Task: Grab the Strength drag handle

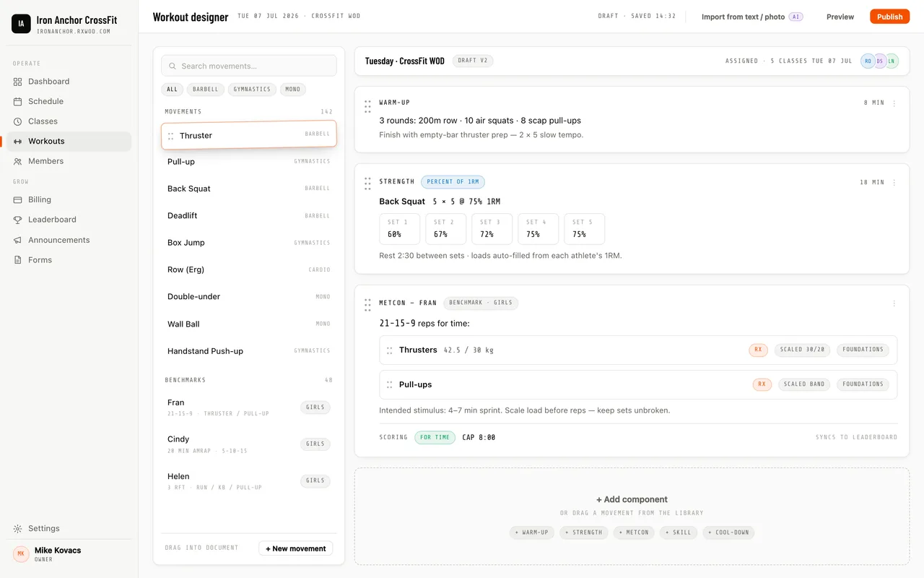Action: coord(367,184)
